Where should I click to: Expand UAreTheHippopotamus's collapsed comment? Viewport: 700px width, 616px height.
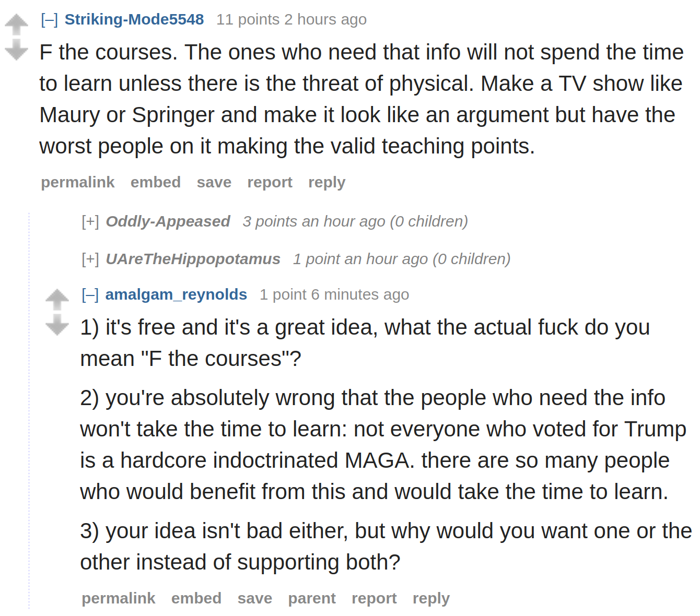(90, 259)
